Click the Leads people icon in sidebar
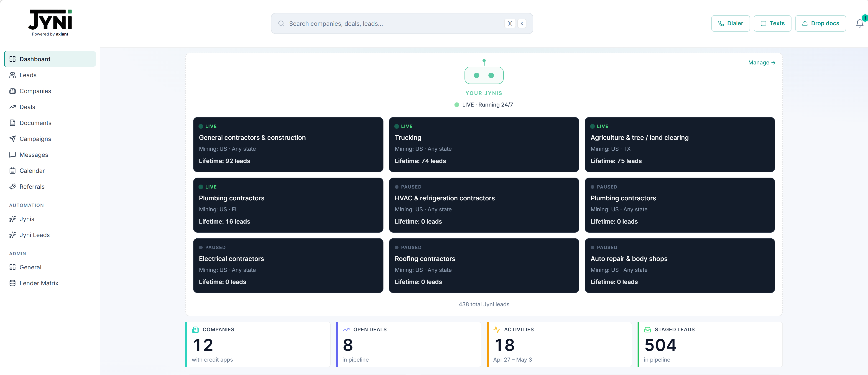868x375 pixels. click(x=13, y=75)
